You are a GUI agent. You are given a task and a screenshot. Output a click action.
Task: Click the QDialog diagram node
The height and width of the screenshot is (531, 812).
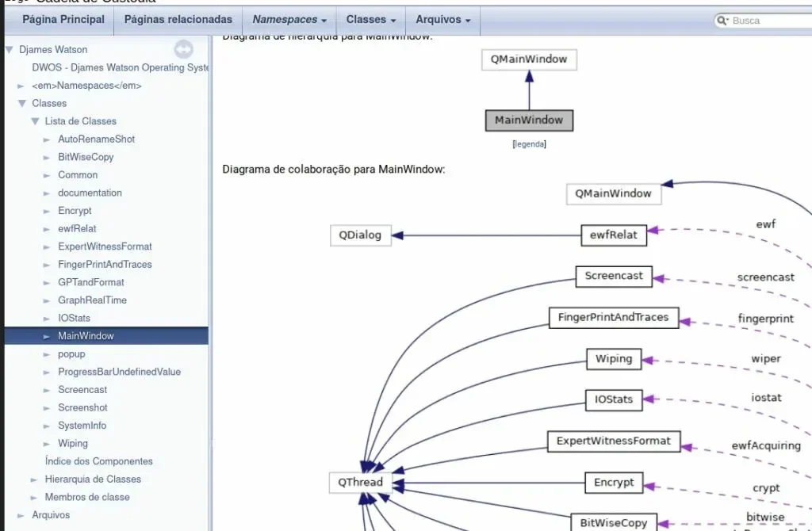[x=361, y=235]
